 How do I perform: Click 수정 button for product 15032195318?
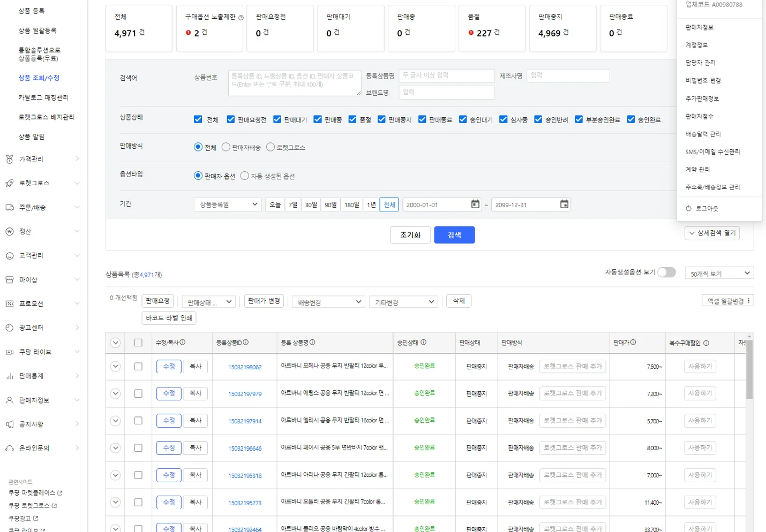[x=169, y=475]
